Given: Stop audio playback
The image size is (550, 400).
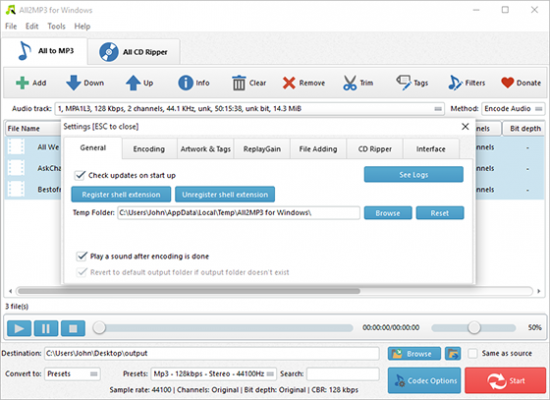Looking at the screenshot, I should click(x=73, y=328).
